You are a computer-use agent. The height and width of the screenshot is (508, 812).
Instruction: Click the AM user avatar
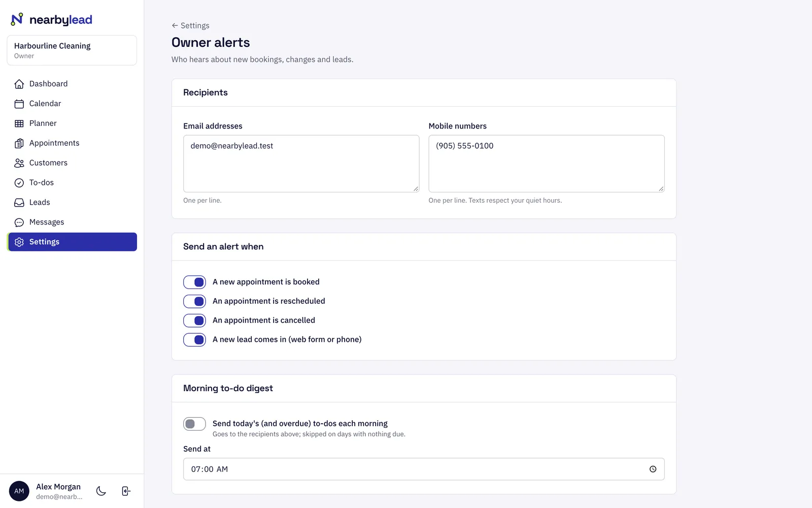coord(19,491)
